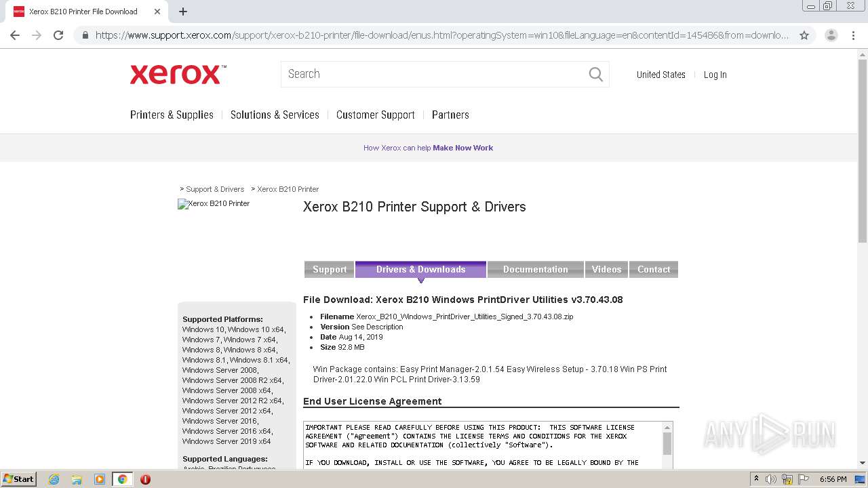The image size is (868, 488).
Task: Open the Chrome three-dot menu
Action: [x=853, y=35]
